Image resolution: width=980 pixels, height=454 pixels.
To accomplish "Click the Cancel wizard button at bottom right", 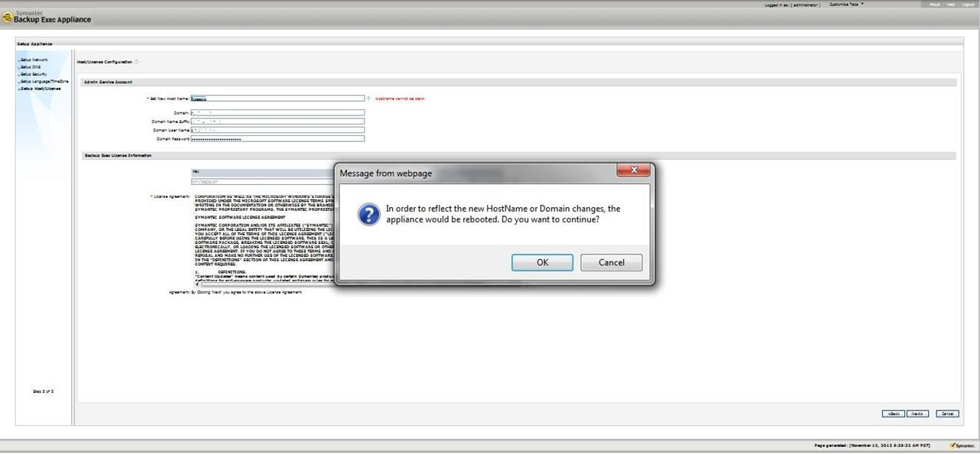I will coord(947,413).
